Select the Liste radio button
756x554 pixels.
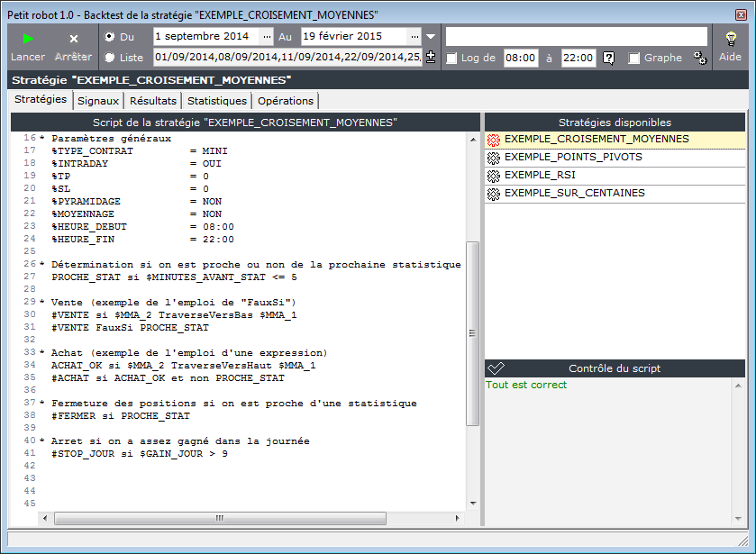coord(110,58)
